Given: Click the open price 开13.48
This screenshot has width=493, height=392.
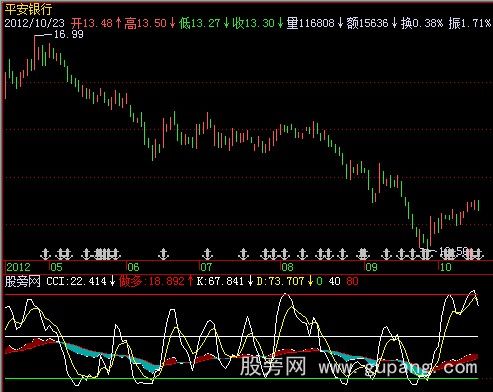Looking at the screenshot, I should [x=92, y=23].
